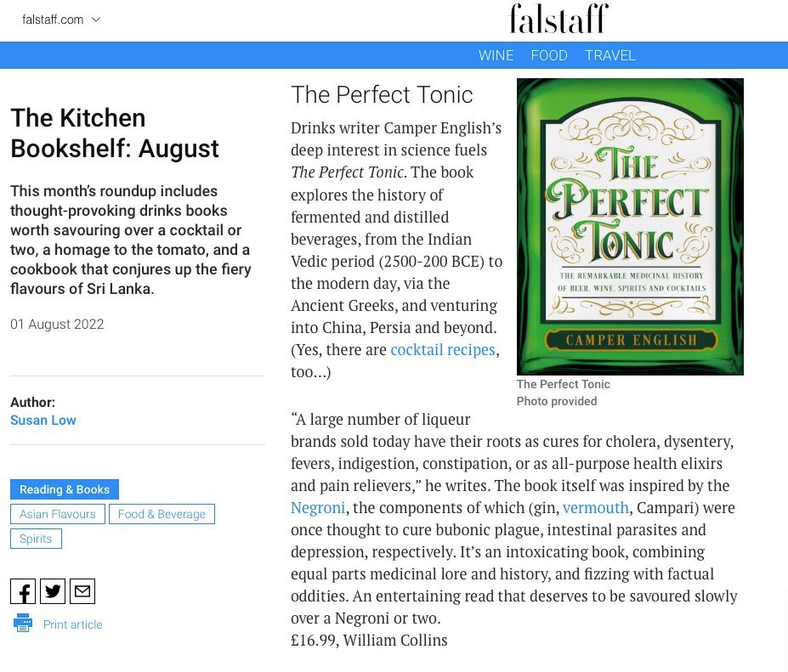788x672 pixels.
Task: Share article via Twitter icon
Action: click(x=53, y=591)
